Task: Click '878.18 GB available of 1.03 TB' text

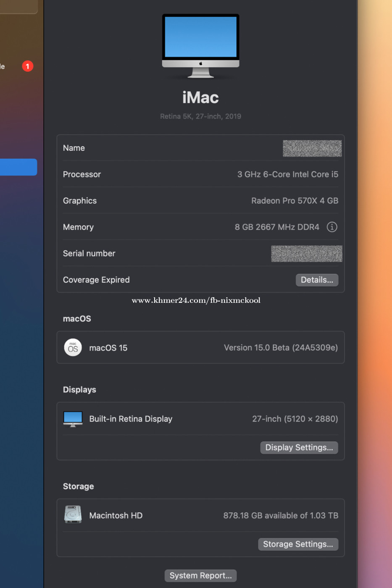Action: pos(281,516)
